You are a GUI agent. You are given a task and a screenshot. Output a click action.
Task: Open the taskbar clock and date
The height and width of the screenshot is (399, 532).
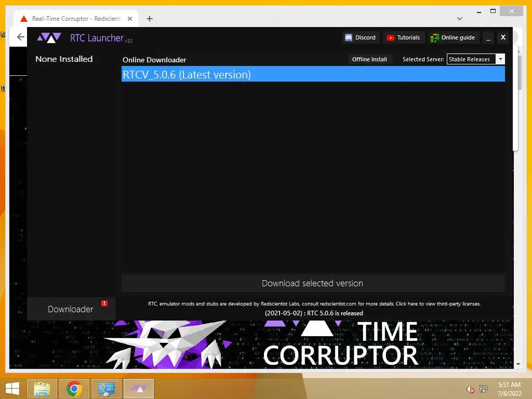(509, 389)
